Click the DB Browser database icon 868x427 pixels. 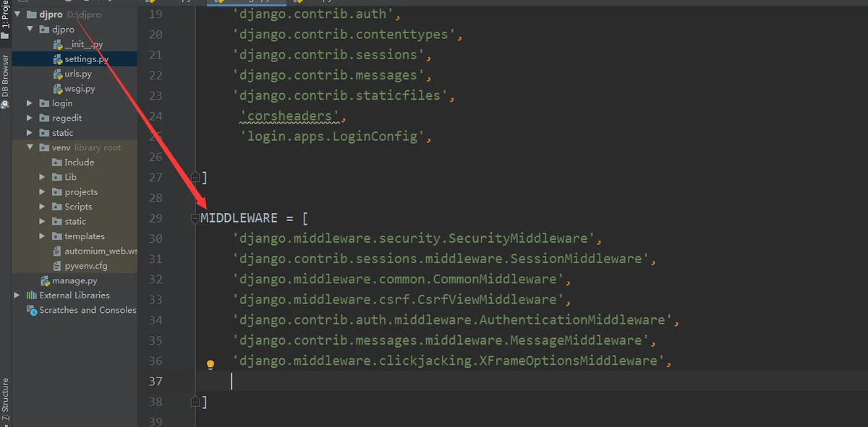[x=5, y=104]
